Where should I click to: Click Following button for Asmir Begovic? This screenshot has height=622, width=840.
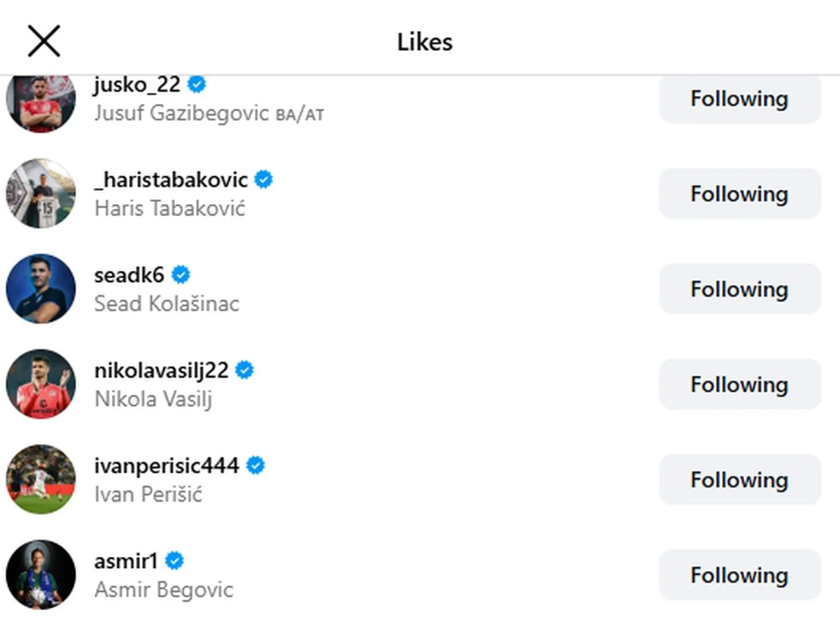(739, 575)
